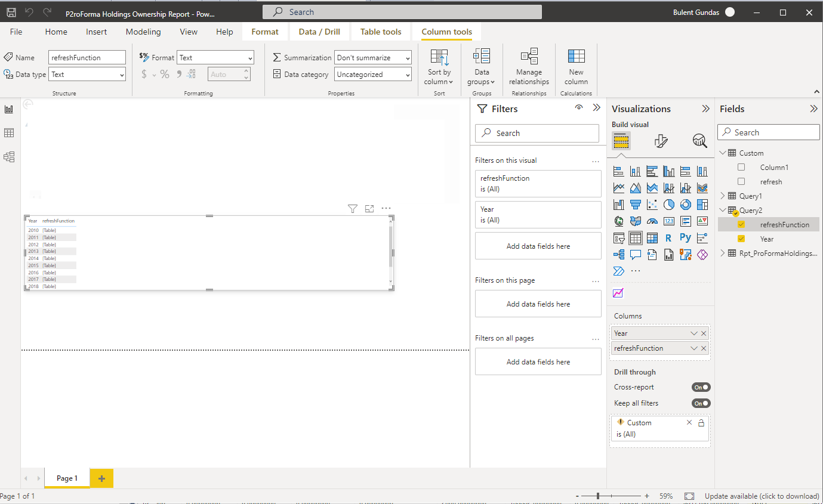The image size is (823, 504).
Task: Select the Decomposition tree visual
Action: pyautogui.click(x=619, y=255)
